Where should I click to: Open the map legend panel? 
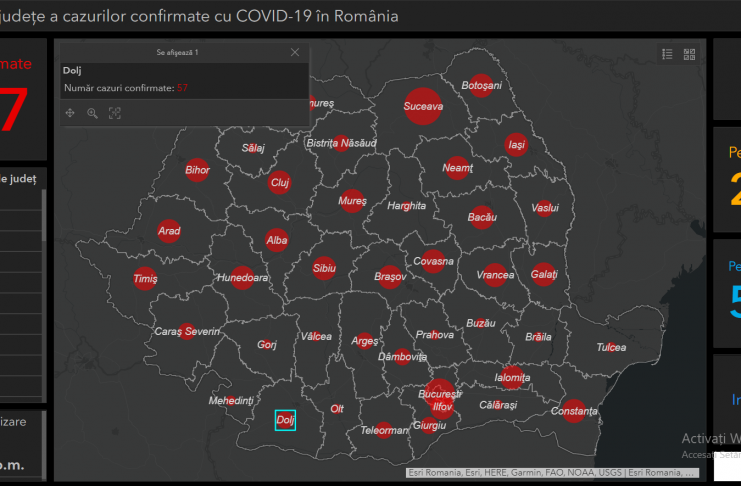tap(667, 55)
